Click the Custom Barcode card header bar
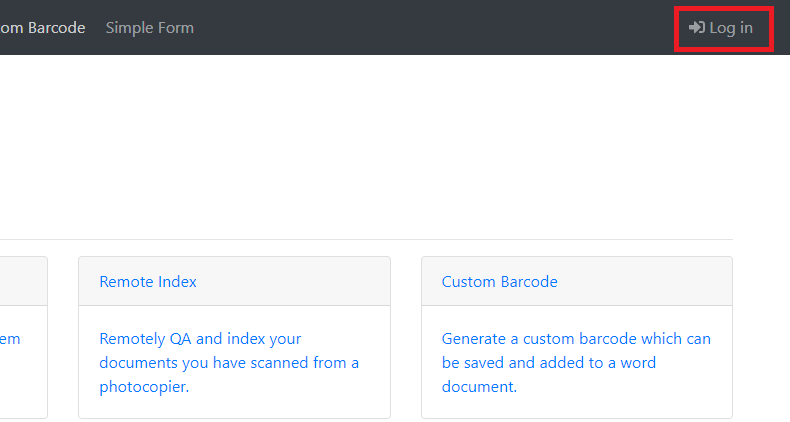This screenshot has height=422, width=790. tap(650, 282)
